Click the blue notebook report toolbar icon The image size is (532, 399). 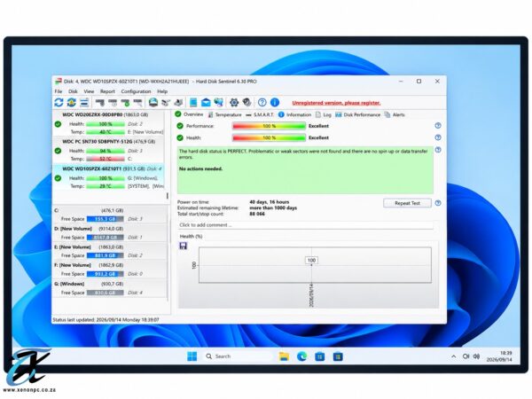[193, 102]
